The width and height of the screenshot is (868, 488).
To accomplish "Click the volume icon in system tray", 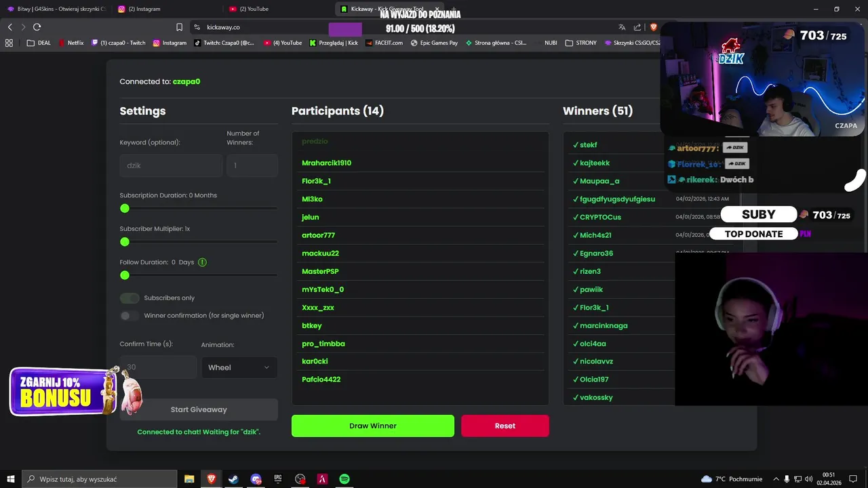I will pyautogui.click(x=809, y=479).
